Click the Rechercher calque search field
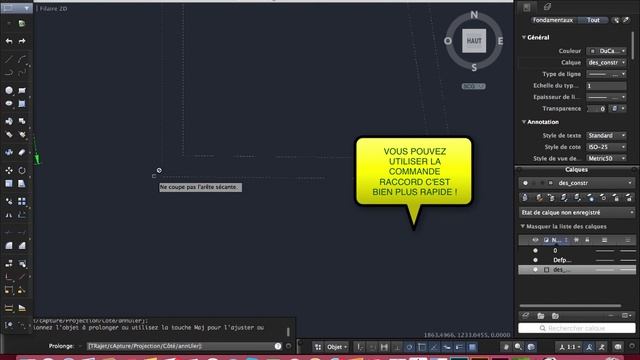 click(576, 328)
